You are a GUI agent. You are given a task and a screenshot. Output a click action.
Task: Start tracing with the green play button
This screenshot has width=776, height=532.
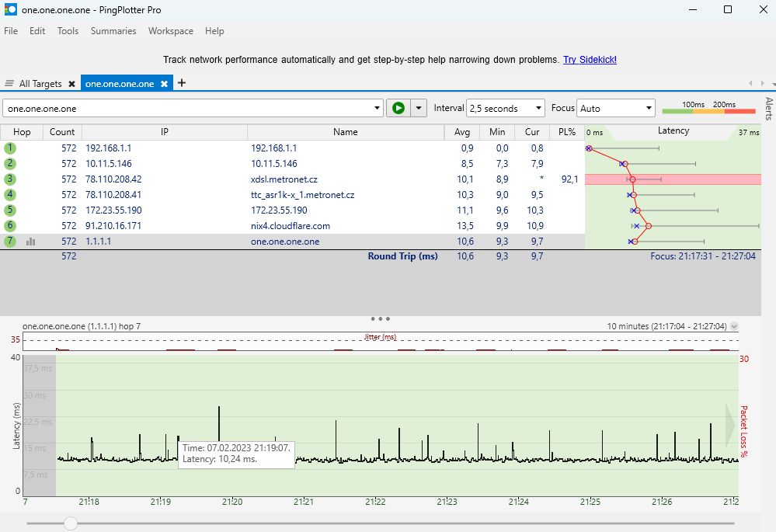[398, 108]
